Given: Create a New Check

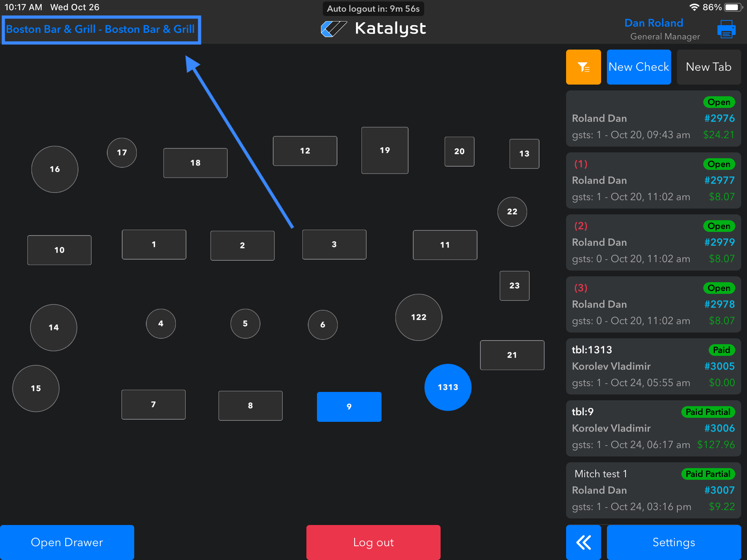Looking at the screenshot, I should (x=638, y=67).
